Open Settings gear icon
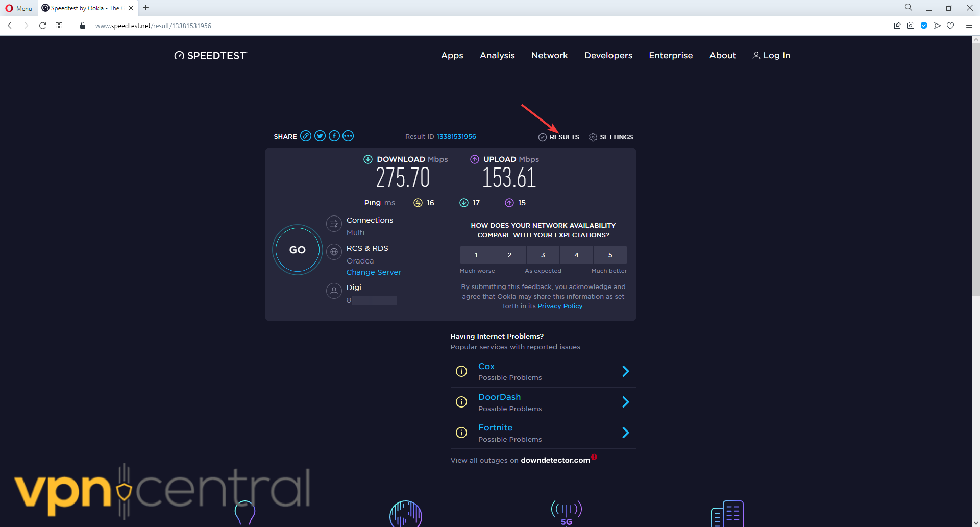Image resolution: width=980 pixels, height=527 pixels. click(593, 137)
